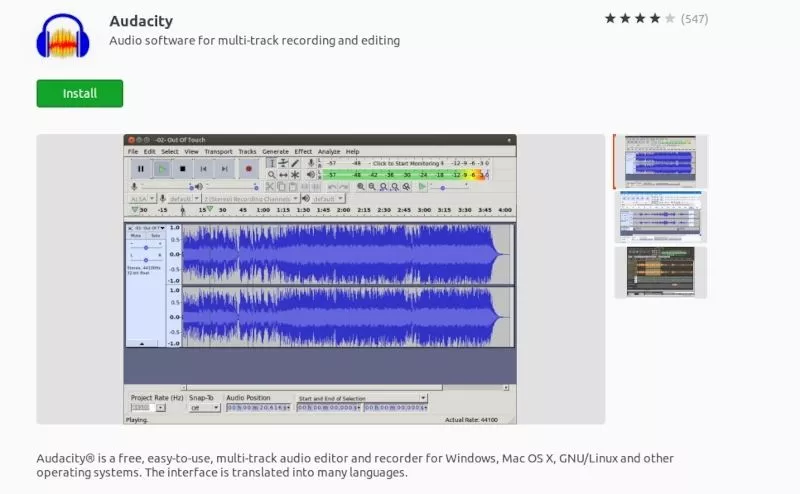Click the Copy icon in edit toolbar
The height and width of the screenshot is (494, 800).
[281, 187]
